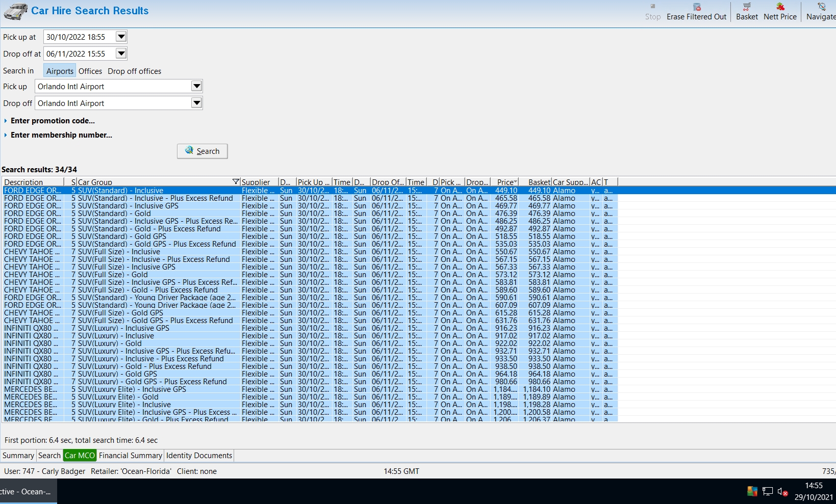Sort by the Supplier column header
836x504 pixels.
click(259, 182)
